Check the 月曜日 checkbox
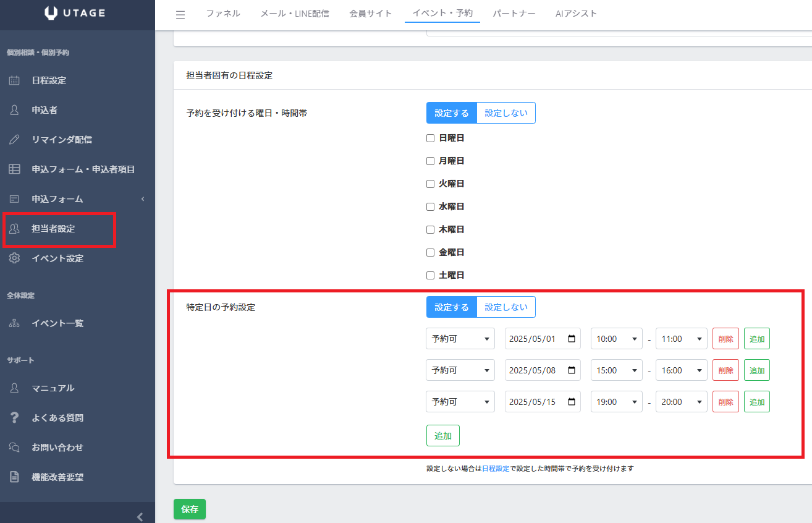Image resolution: width=812 pixels, height=523 pixels. [x=431, y=161]
